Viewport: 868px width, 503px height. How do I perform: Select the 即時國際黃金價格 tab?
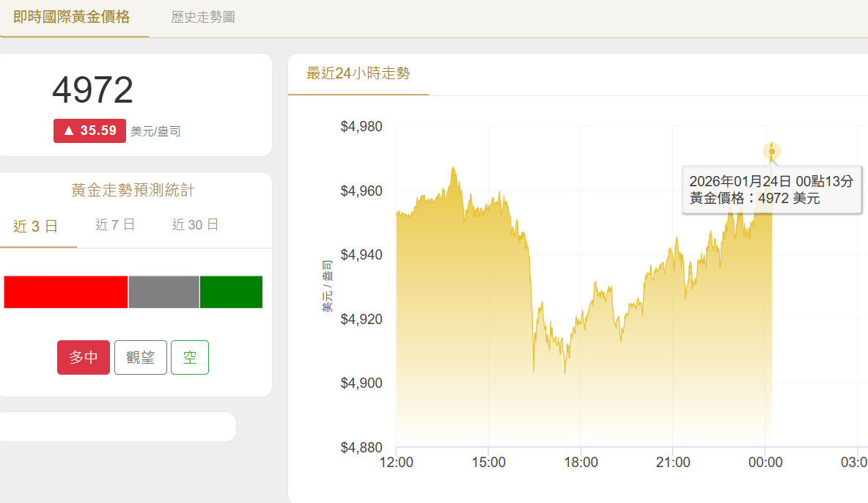pos(72,17)
